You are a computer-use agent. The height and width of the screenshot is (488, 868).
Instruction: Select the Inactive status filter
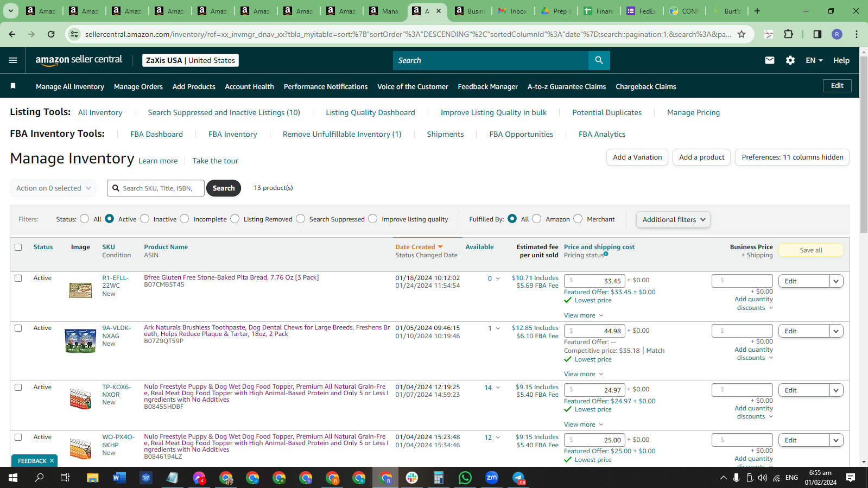pos(144,219)
